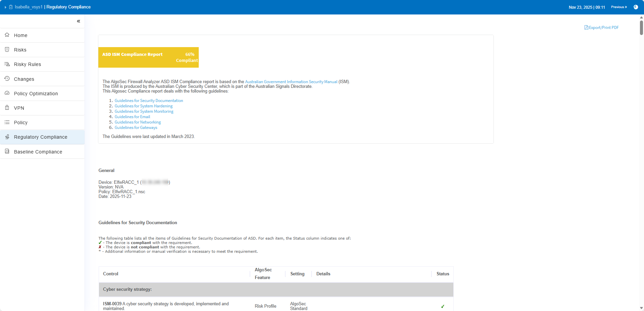Open Guidelines for Email link

pos(132,117)
